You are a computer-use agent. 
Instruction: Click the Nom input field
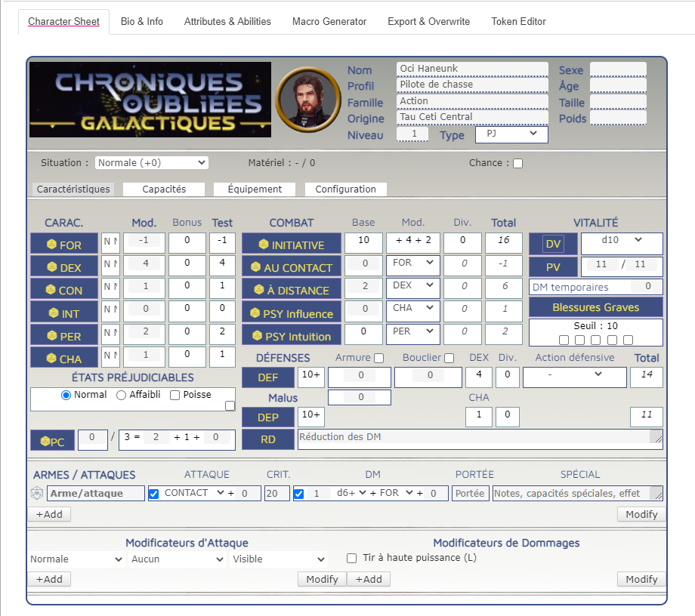[471, 69]
